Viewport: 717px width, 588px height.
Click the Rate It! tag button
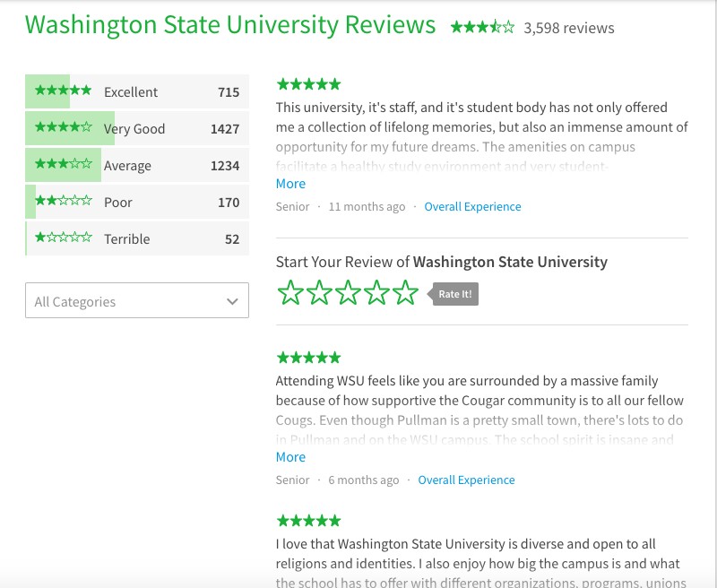[454, 294]
